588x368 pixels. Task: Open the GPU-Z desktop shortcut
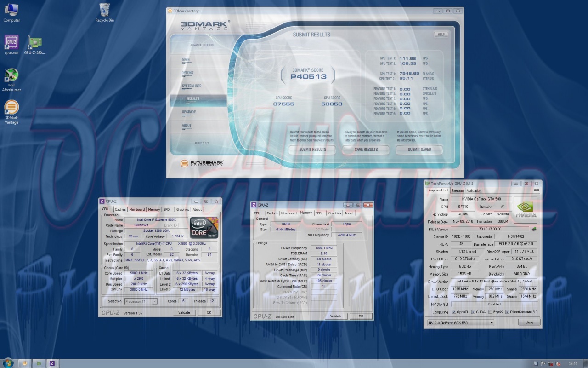35,42
